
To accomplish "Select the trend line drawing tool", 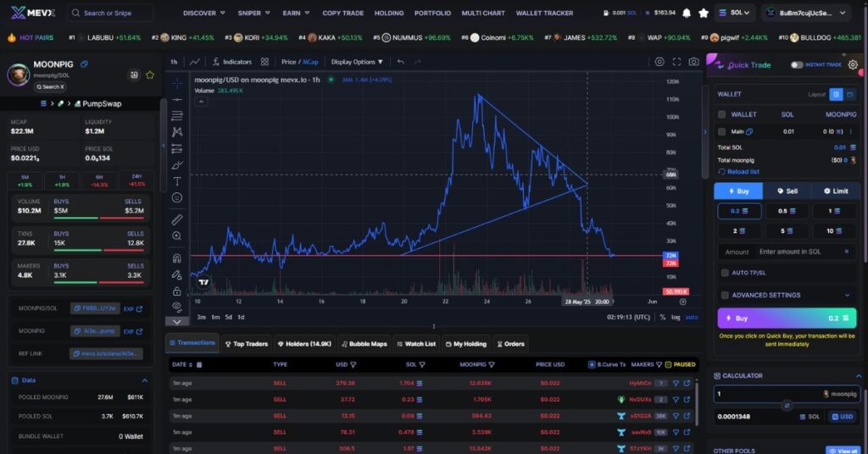I will [x=177, y=100].
